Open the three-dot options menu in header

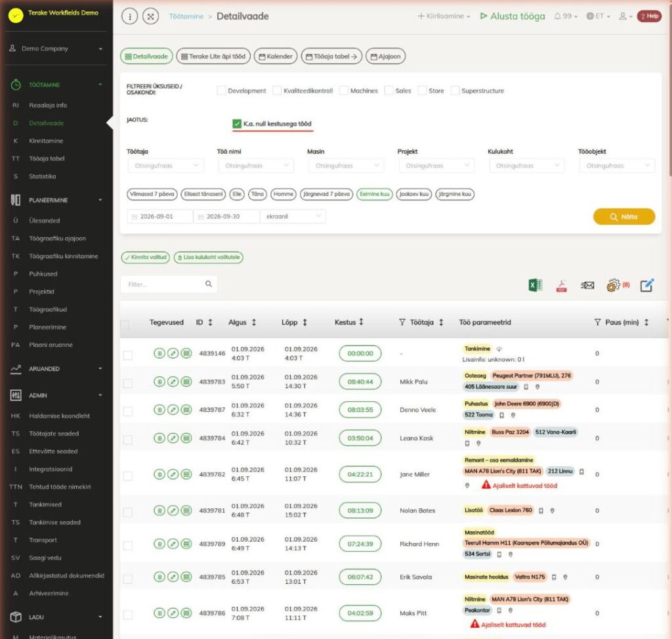[129, 16]
